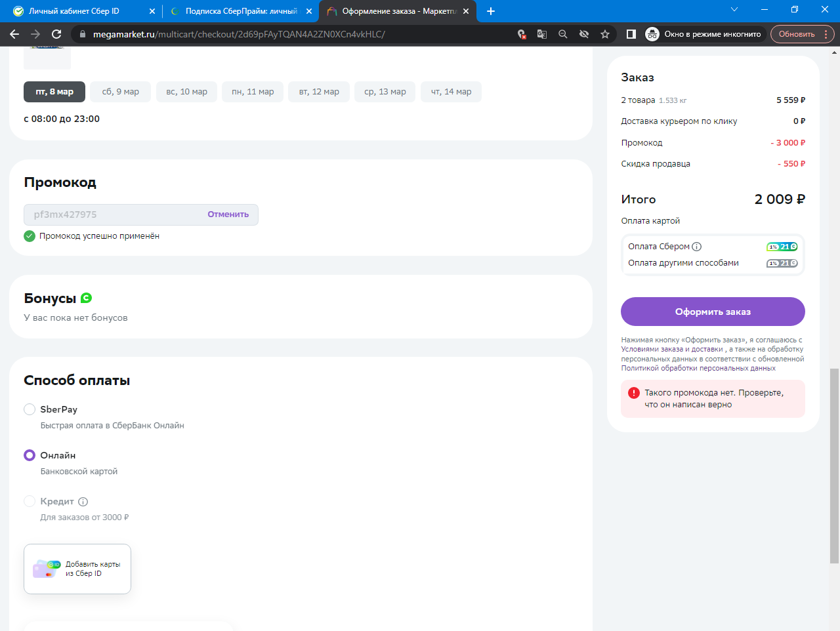The width and height of the screenshot is (840, 631).
Task: Cancel promo code with Отменить
Action: [228, 214]
